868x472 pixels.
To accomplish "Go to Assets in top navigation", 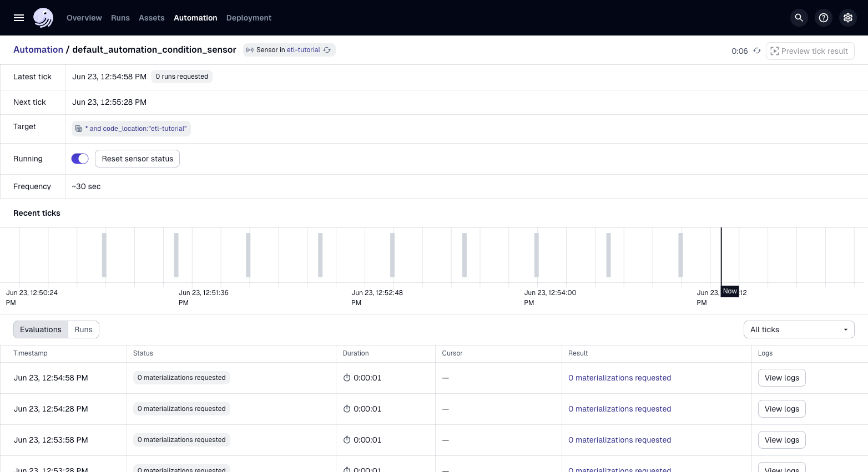I will (x=152, y=18).
